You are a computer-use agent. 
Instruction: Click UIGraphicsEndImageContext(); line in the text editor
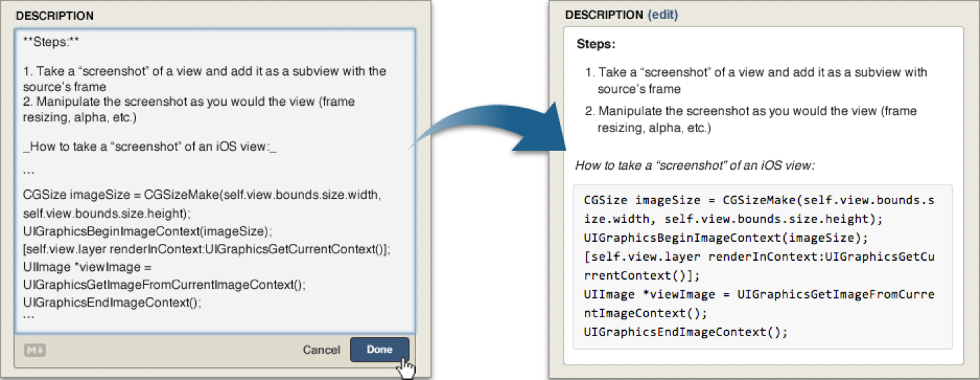point(112,302)
